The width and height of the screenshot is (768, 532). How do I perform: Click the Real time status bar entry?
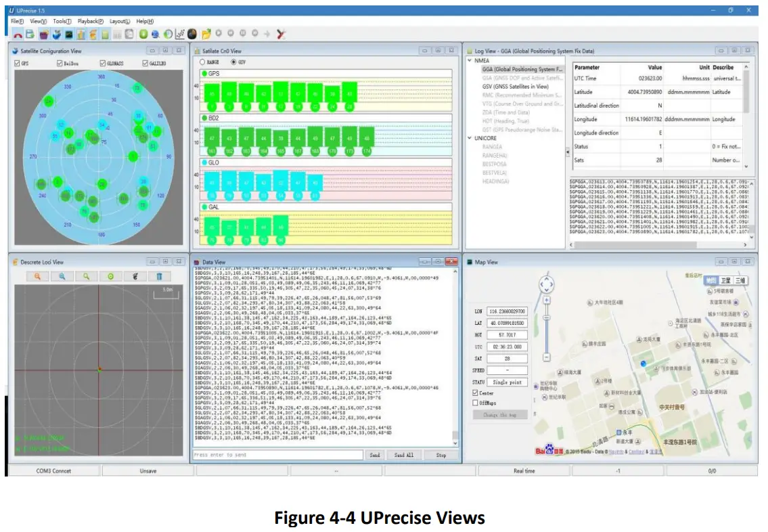pos(524,471)
